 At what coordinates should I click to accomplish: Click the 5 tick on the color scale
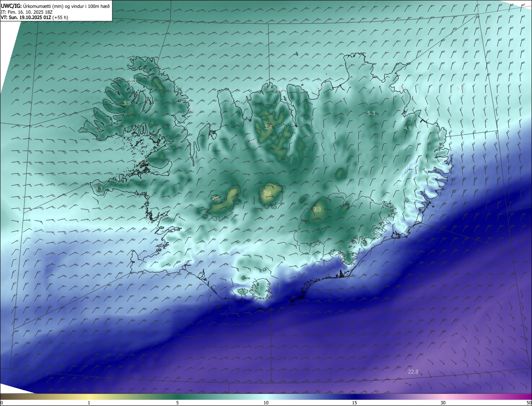pos(177,403)
